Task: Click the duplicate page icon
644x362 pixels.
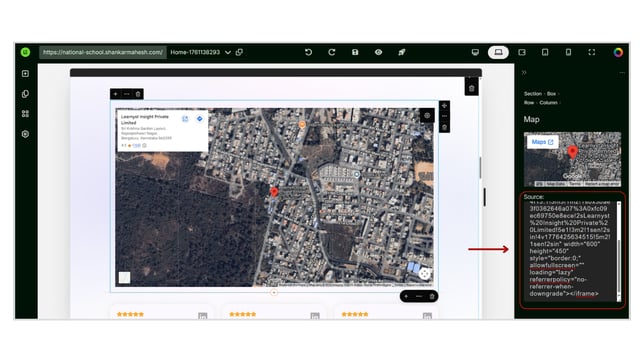Action: [x=239, y=52]
